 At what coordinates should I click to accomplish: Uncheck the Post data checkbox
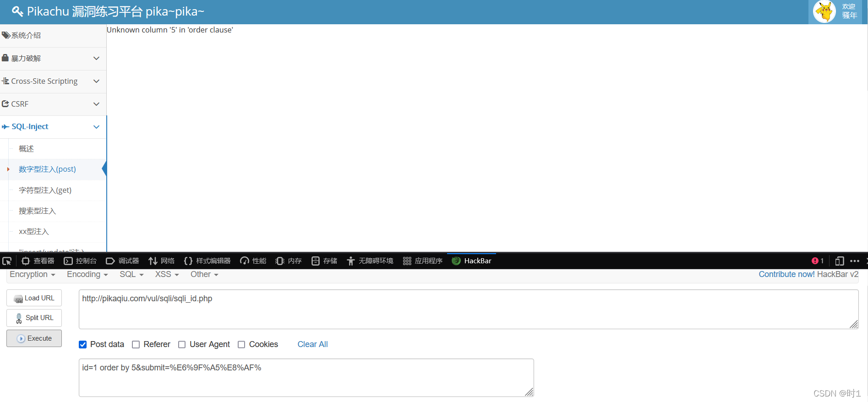(x=83, y=345)
